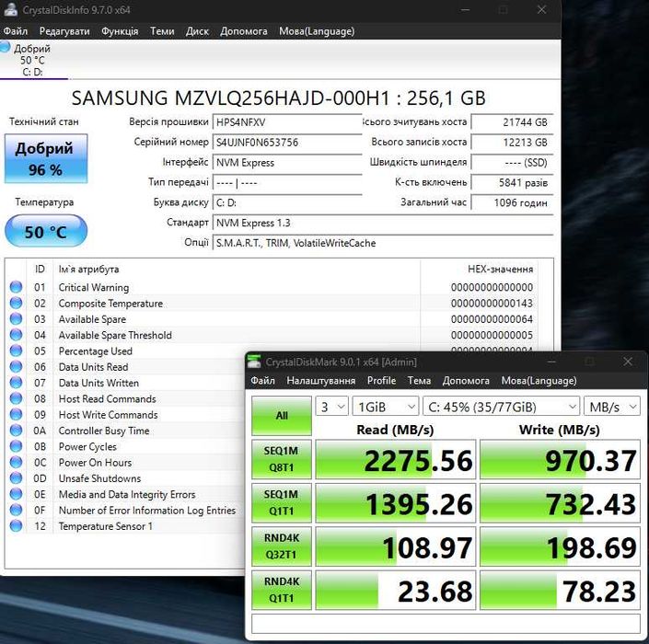
Task: Click the firmware field HPS4NFXV
Action: tap(287, 122)
